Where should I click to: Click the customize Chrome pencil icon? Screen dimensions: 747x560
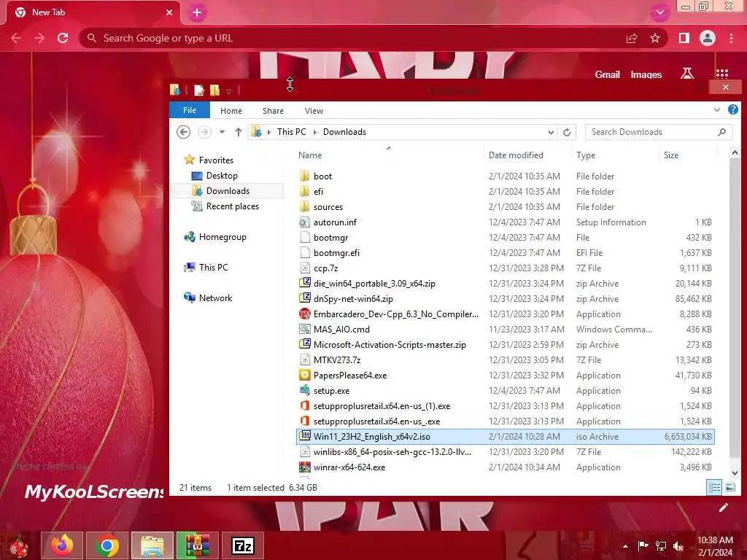(x=723, y=507)
